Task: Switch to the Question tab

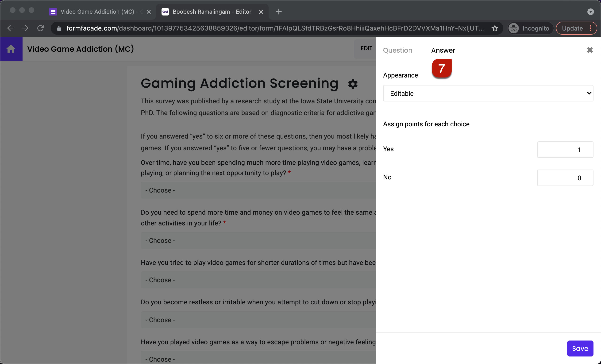Action: (398, 50)
